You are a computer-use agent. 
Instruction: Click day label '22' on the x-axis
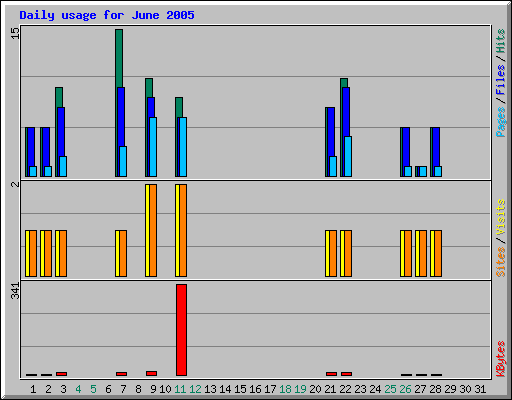(x=345, y=389)
